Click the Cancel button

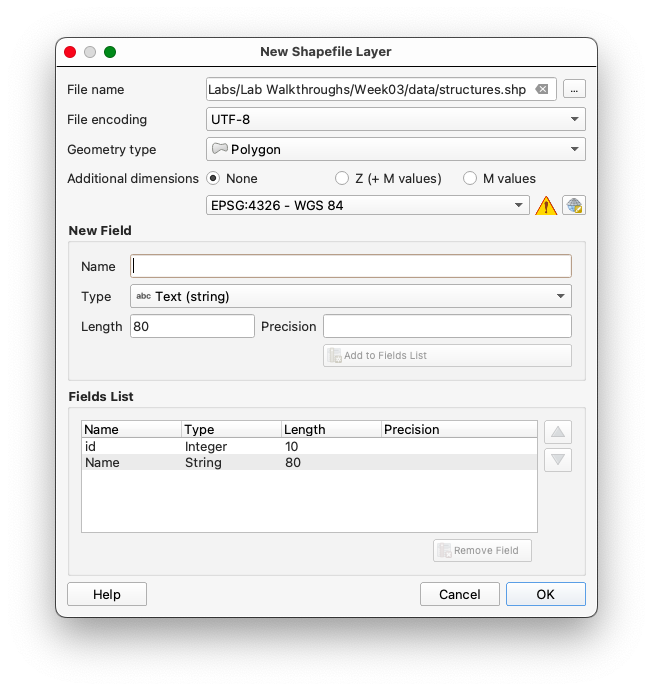(459, 594)
